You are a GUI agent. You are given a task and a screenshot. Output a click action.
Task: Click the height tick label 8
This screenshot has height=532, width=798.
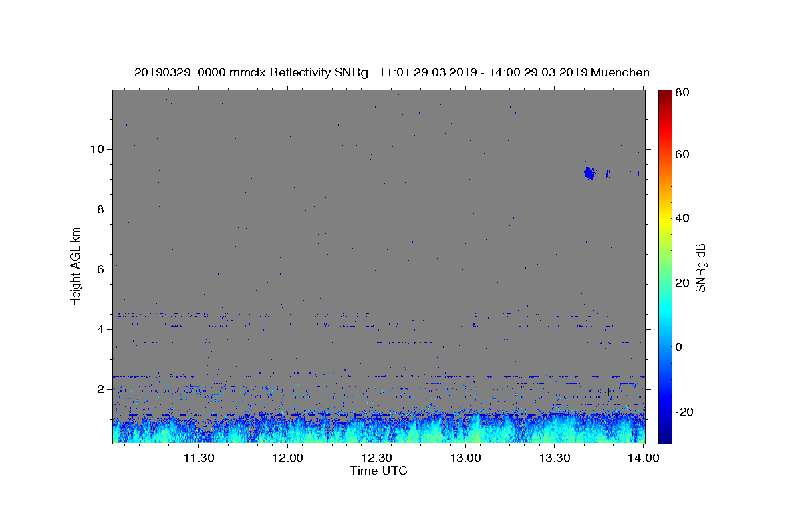coord(100,209)
